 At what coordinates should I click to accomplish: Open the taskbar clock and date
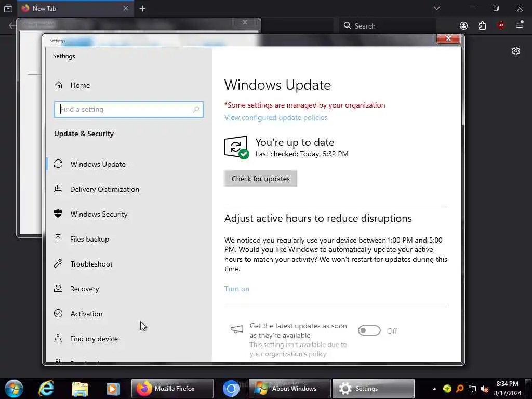[x=507, y=389]
